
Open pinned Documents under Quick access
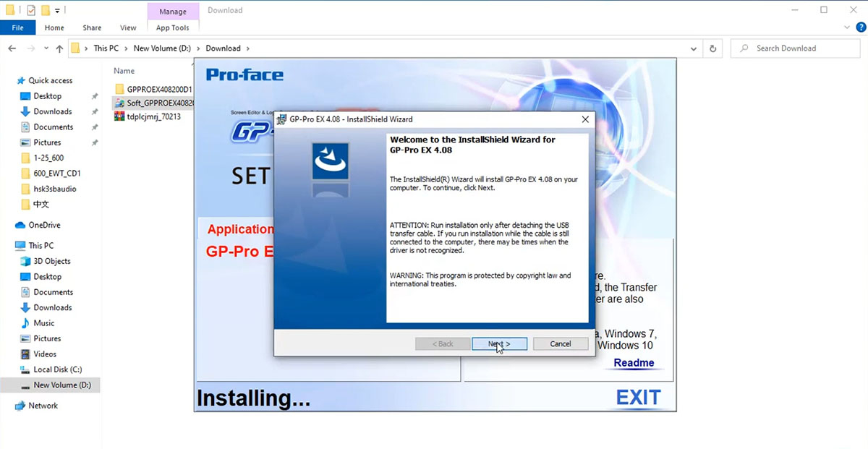pos(54,127)
